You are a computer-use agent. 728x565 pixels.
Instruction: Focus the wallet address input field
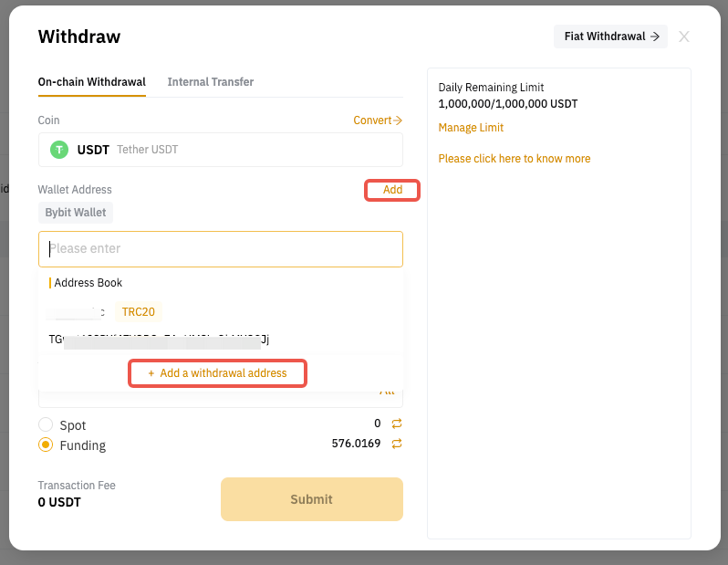(x=220, y=248)
